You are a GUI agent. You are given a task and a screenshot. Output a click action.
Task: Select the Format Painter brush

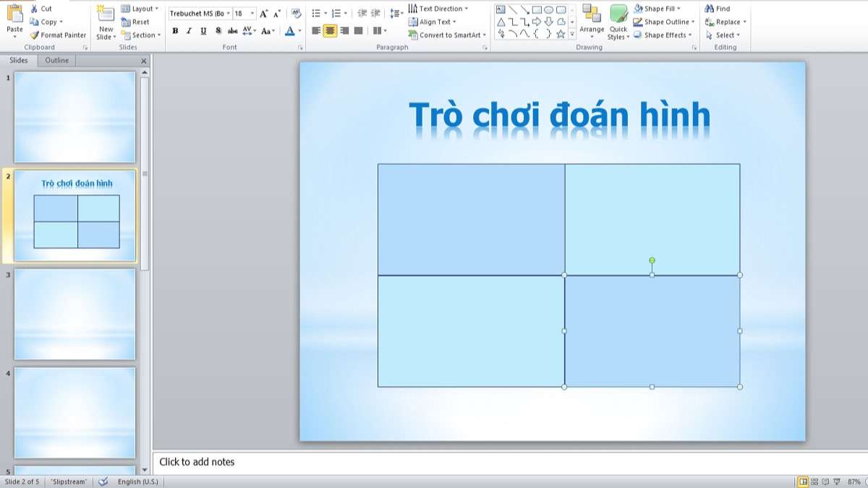(x=58, y=35)
